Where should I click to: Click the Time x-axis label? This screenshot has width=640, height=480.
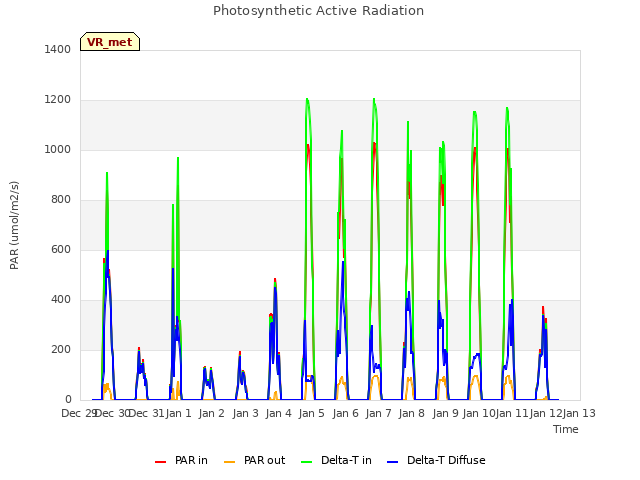pos(566,429)
